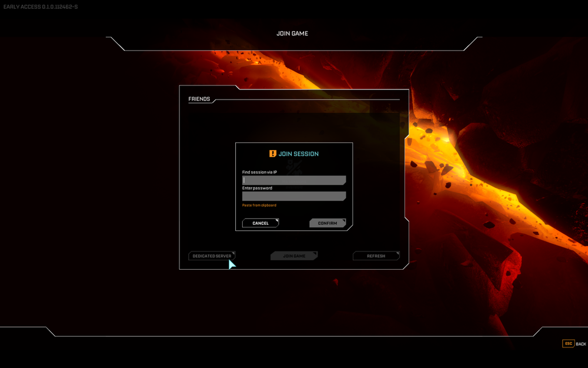Click the Paste from clipboard link
Image resolution: width=588 pixels, height=368 pixels.
259,204
